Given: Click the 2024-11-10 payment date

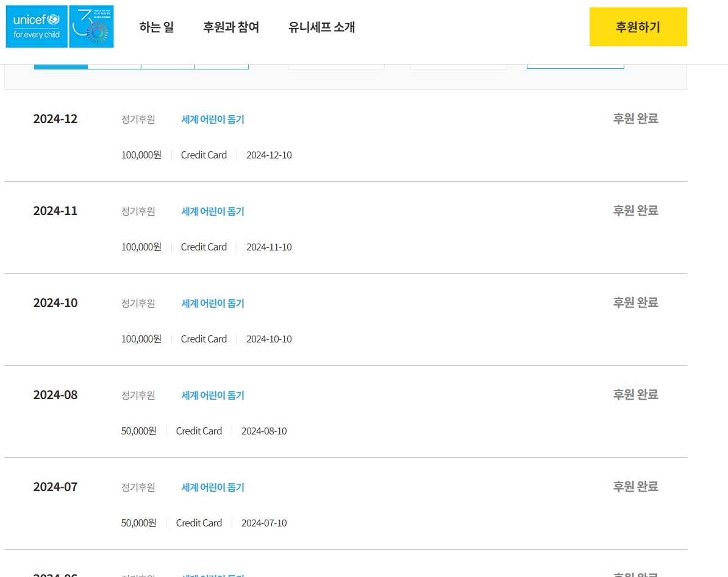Looking at the screenshot, I should 269,247.
